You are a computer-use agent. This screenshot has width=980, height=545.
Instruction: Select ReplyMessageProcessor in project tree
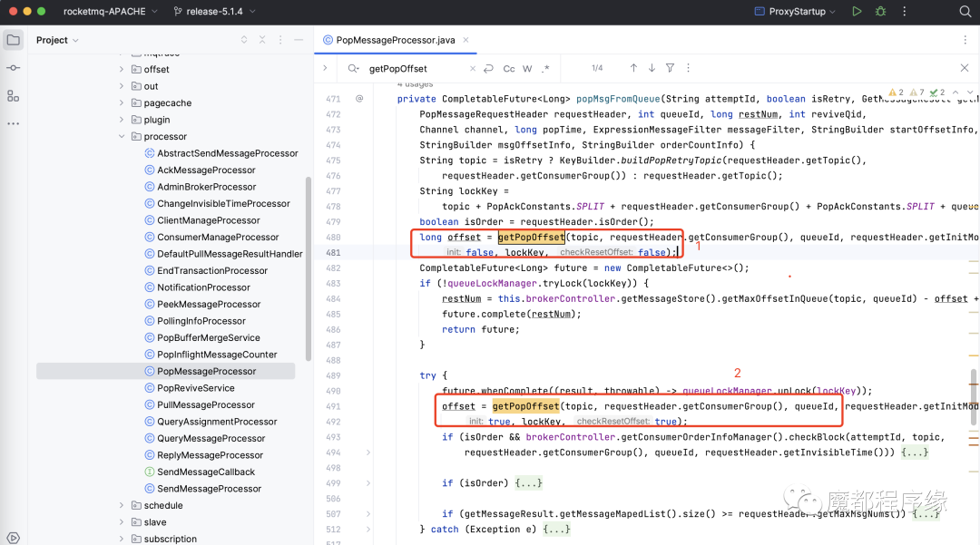pos(210,455)
